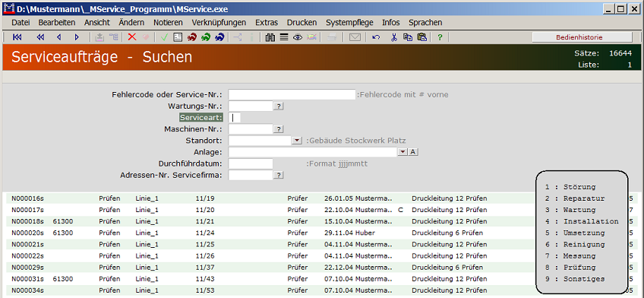The image size is (644, 298).
Task: Open the Ansicht menu
Action: coord(97,23)
